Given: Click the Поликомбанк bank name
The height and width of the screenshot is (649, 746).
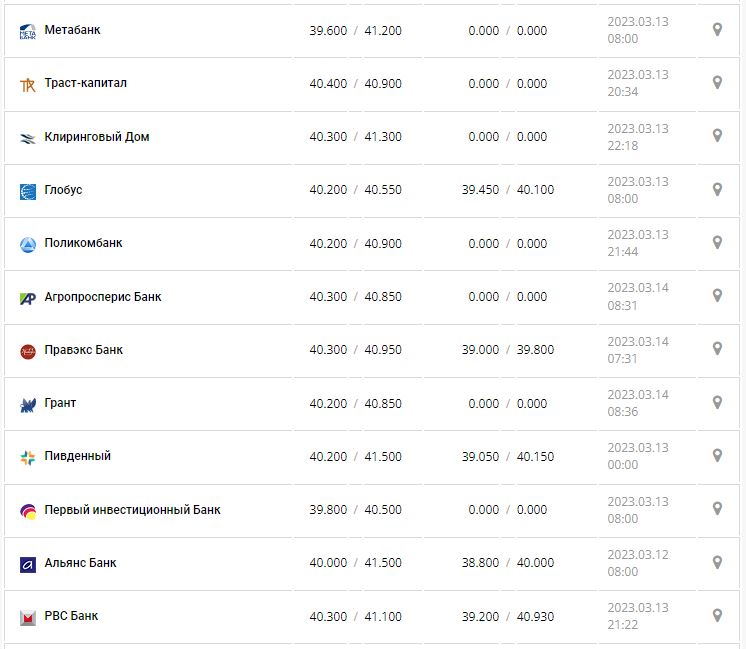Looking at the screenshot, I should click(84, 243).
